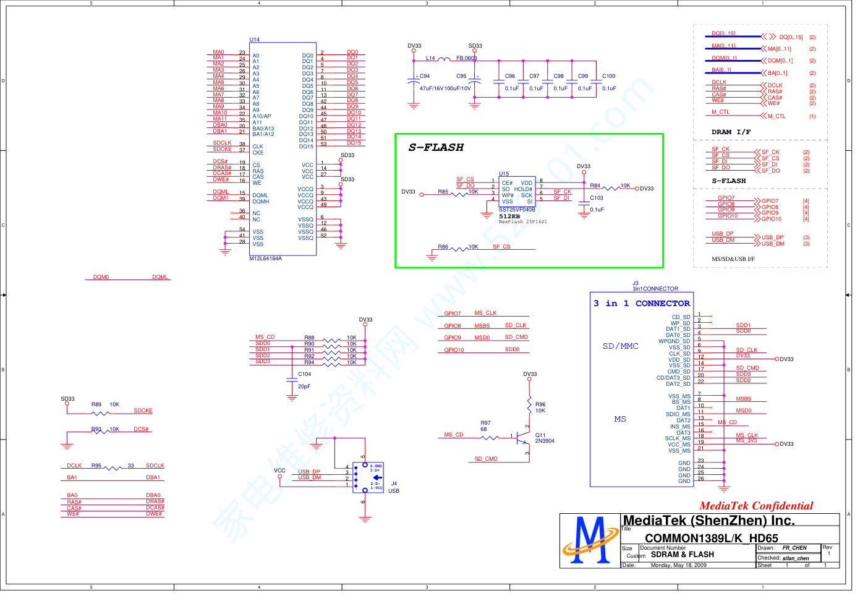Select the MediaTek Confidential text
Viewport: 868px width, 614px height.
[x=756, y=506]
